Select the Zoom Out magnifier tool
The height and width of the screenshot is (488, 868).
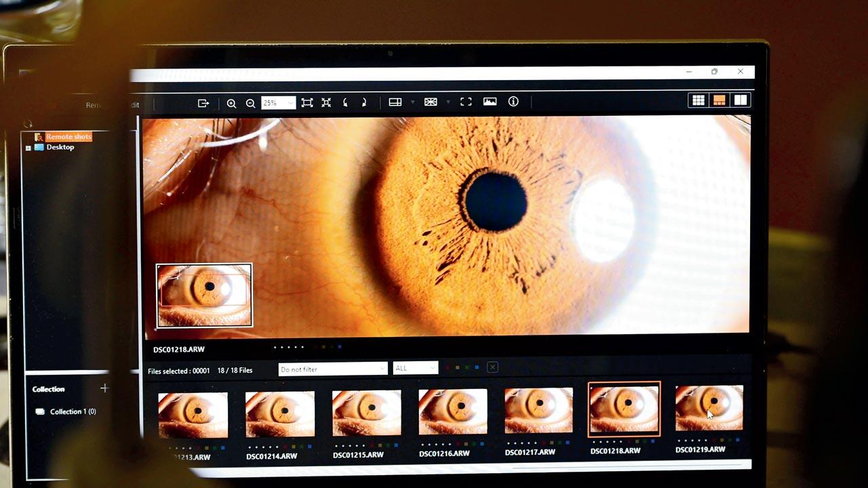coord(250,102)
